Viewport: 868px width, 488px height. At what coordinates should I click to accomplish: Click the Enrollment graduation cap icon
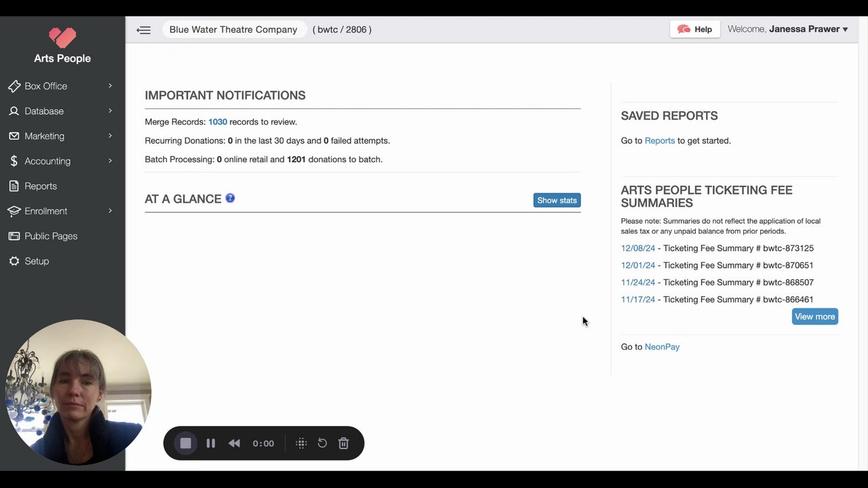pos(14,211)
